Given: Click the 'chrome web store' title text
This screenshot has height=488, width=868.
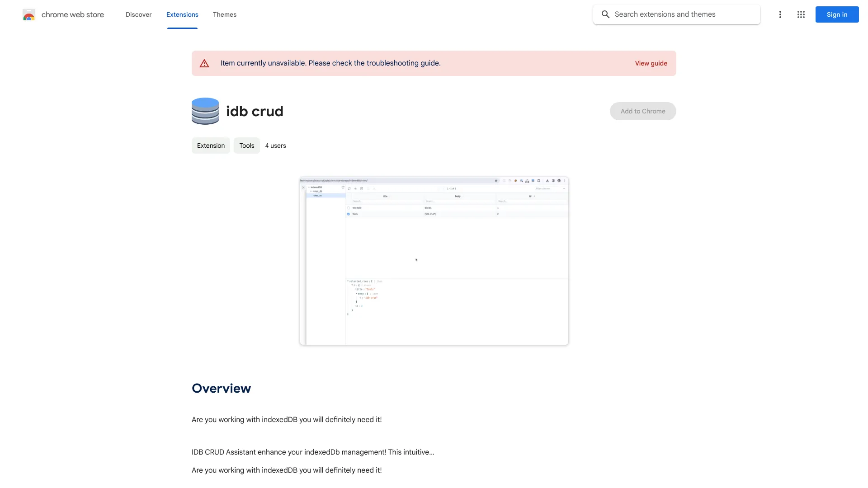Looking at the screenshot, I should (73, 14).
